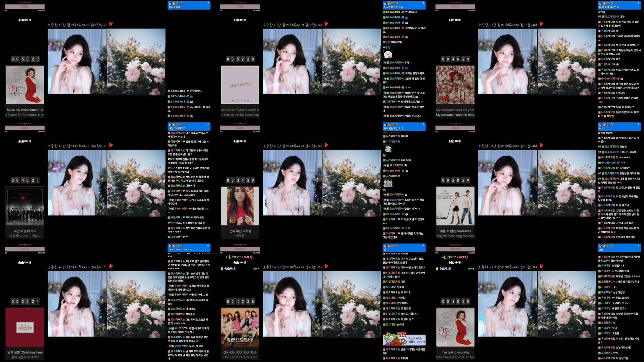Open the 나를 웃게 하는 유소희♥오늘 header
644x362 pixels.
(240, 256)
